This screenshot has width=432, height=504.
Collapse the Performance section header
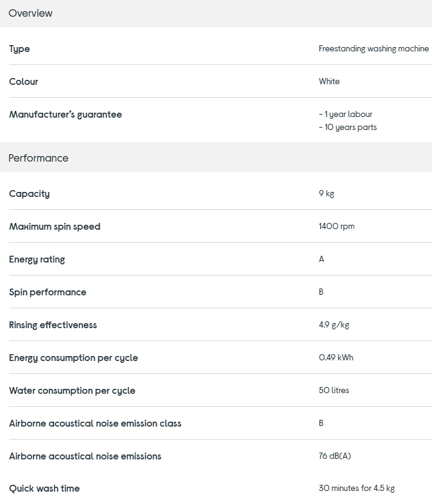coord(38,158)
